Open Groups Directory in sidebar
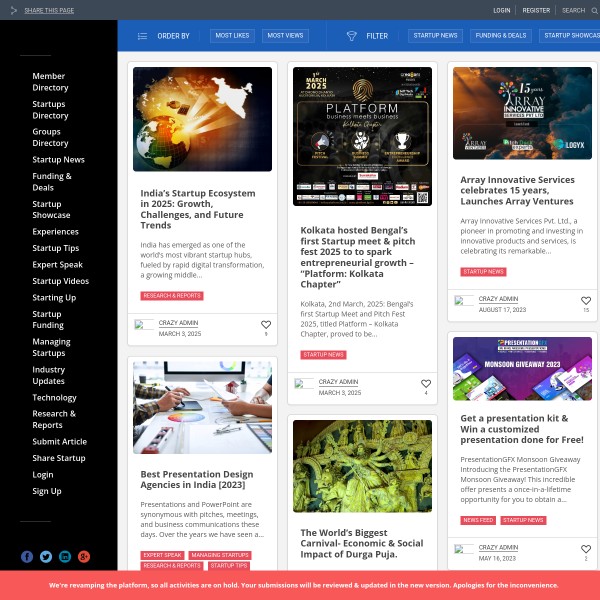Viewport: 600px width, 600px height. [x=50, y=137]
